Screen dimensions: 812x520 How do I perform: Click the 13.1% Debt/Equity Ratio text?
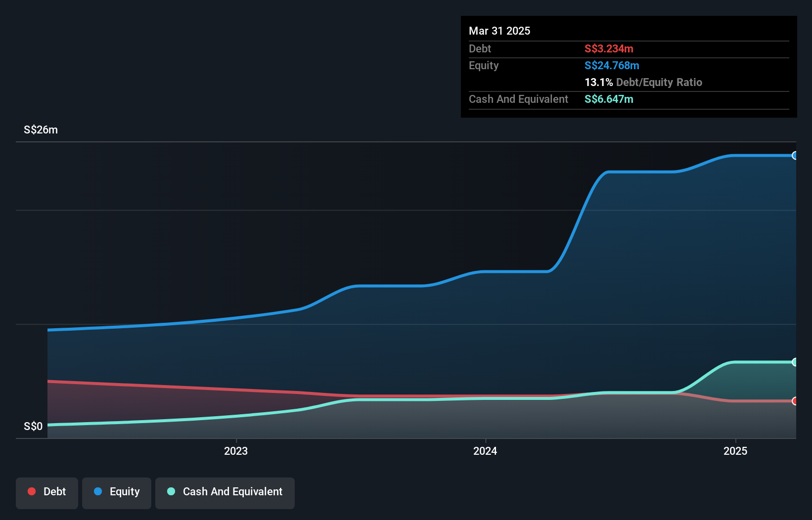click(x=643, y=83)
